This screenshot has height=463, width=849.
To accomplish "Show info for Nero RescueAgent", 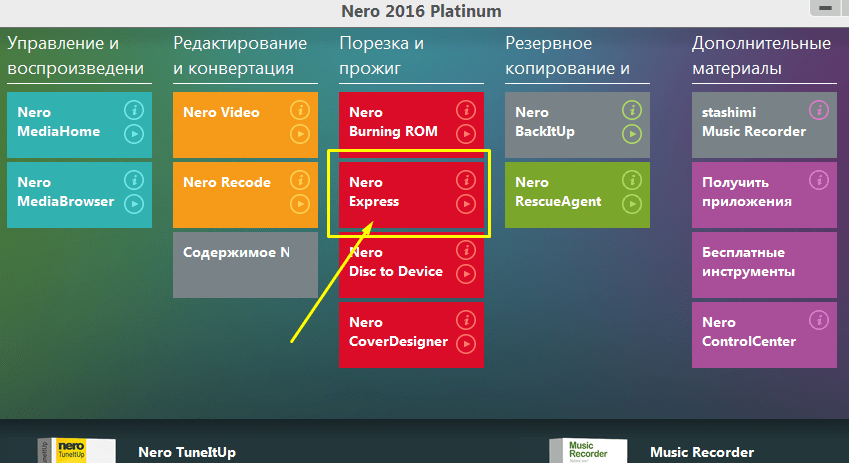I will (631, 180).
